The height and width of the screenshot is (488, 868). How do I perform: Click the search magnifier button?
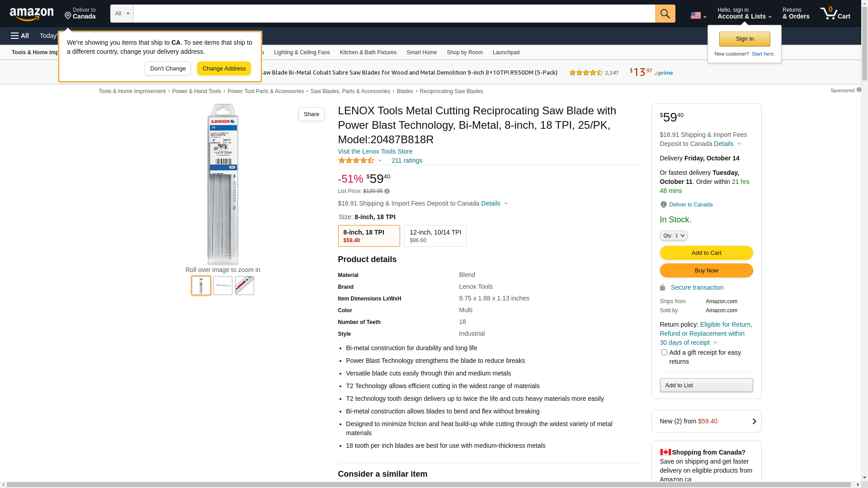click(x=665, y=14)
